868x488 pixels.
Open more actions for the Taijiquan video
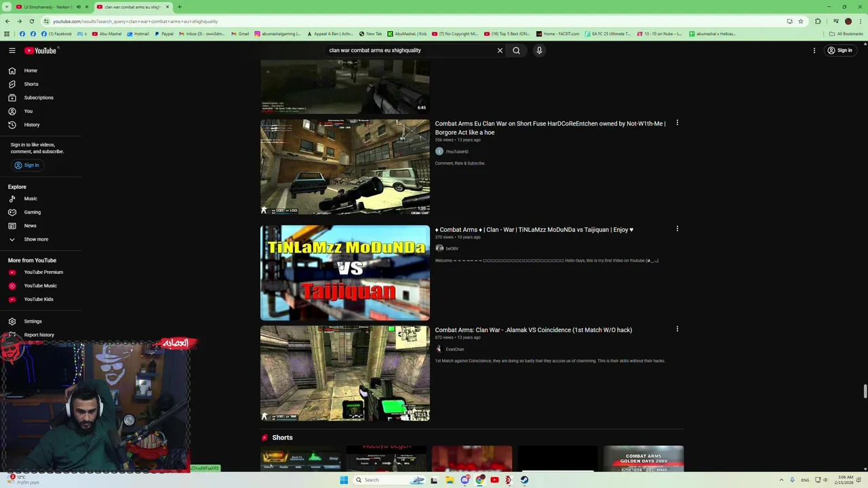pos(677,229)
